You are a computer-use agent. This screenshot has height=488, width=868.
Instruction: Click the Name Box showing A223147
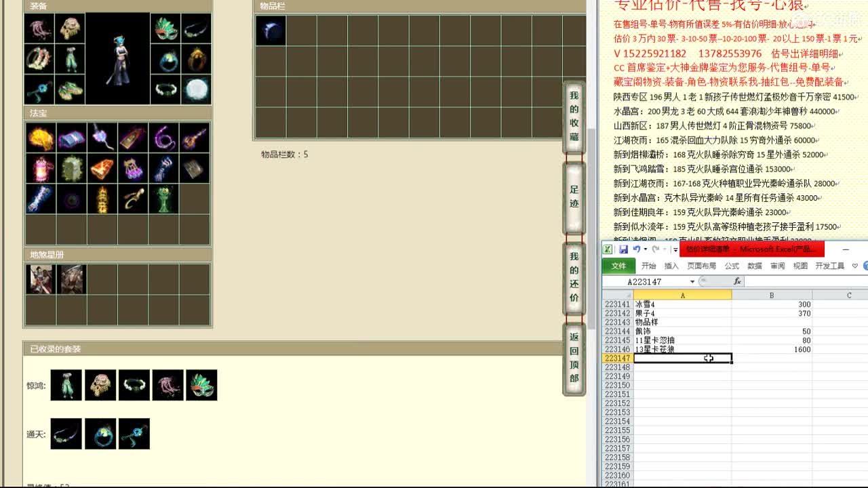tap(645, 281)
